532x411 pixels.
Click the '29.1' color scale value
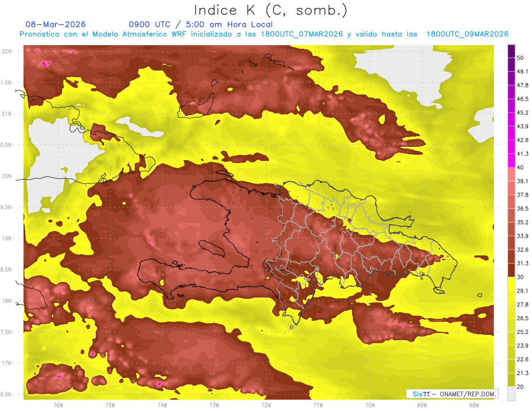(523, 291)
